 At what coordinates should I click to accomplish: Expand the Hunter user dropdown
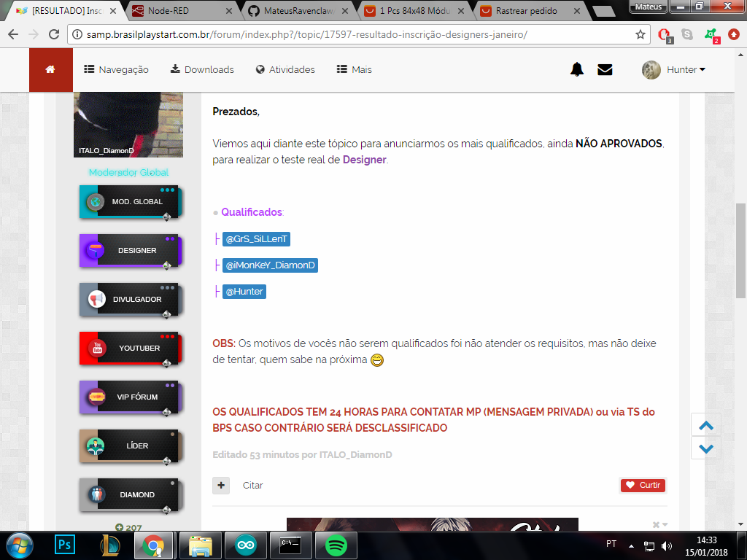(675, 70)
